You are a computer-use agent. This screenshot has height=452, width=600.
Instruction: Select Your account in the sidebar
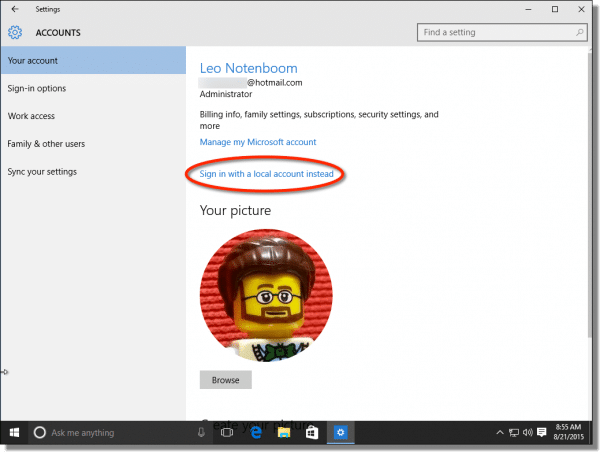click(x=93, y=60)
